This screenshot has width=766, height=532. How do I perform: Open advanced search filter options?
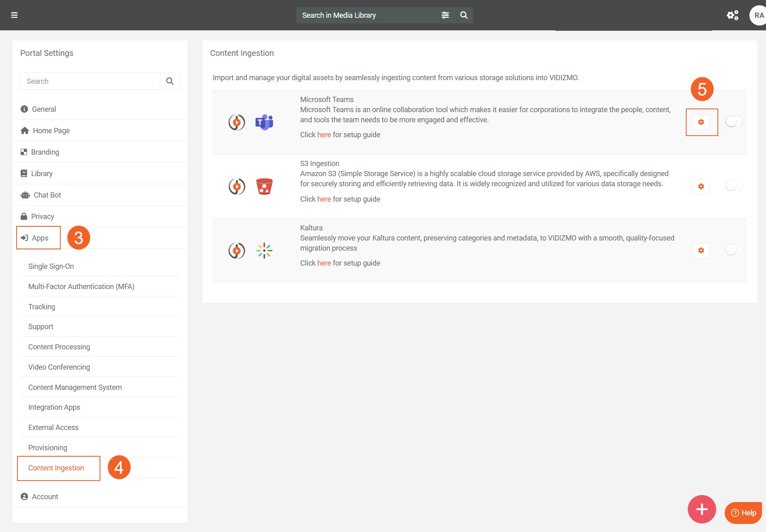pyautogui.click(x=445, y=15)
